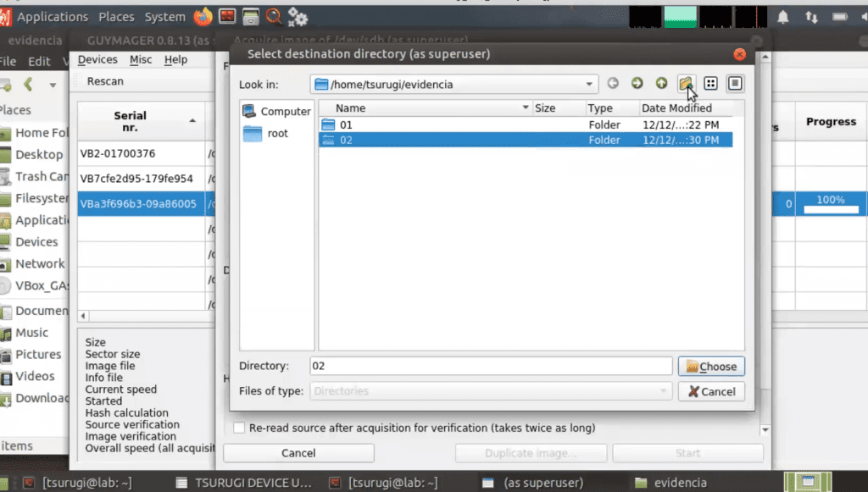The image size is (868, 492).
Task: Open the Devices menu in Guymager
Action: coord(97,60)
